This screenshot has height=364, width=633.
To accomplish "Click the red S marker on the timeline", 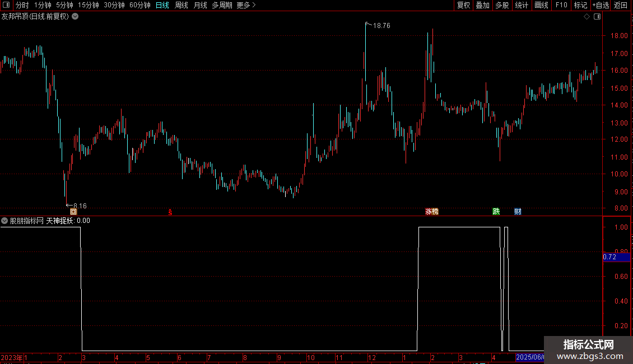I will coord(170,212).
